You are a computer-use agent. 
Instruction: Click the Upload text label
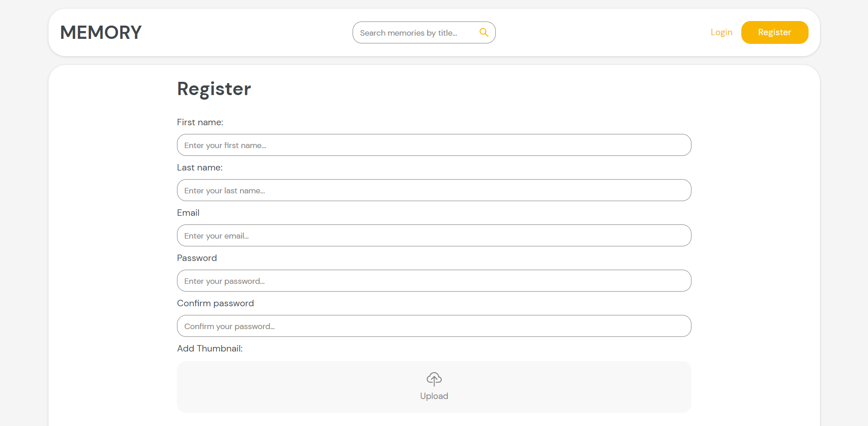434,396
